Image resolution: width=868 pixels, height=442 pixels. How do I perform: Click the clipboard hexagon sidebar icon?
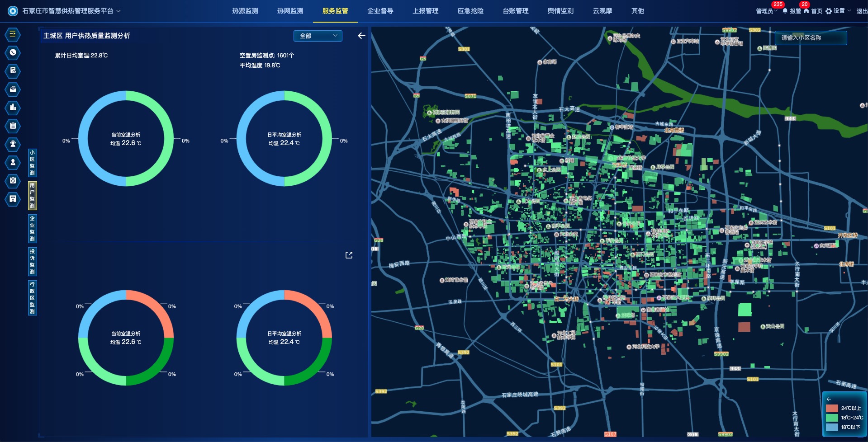[x=13, y=126]
